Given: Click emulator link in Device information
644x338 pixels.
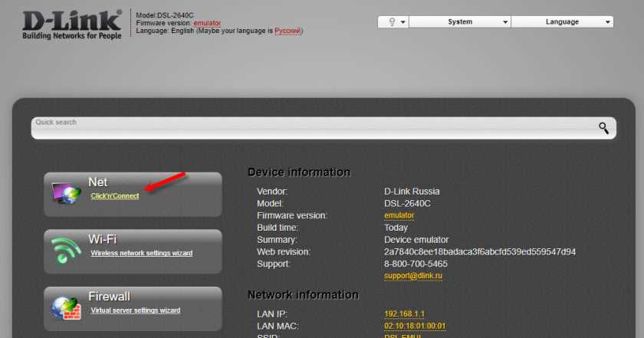Looking at the screenshot, I should [399, 215].
